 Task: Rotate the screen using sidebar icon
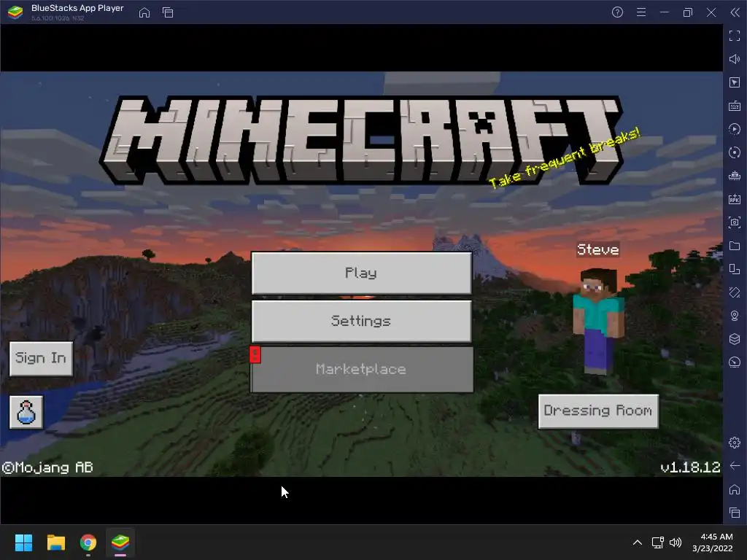pos(735,292)
